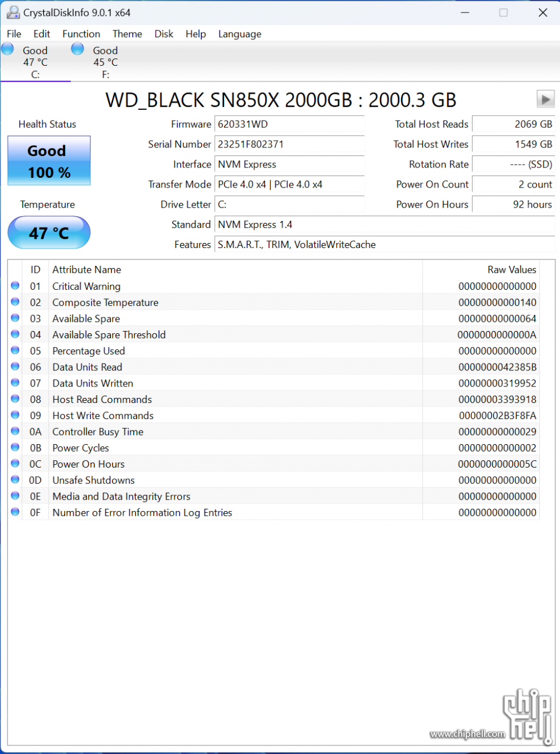Open the File menu

14,34
